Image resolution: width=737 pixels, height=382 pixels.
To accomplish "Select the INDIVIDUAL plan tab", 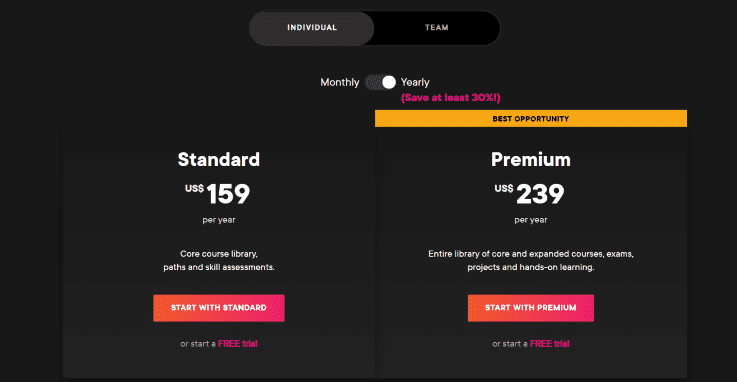I will tap(312, 28).
